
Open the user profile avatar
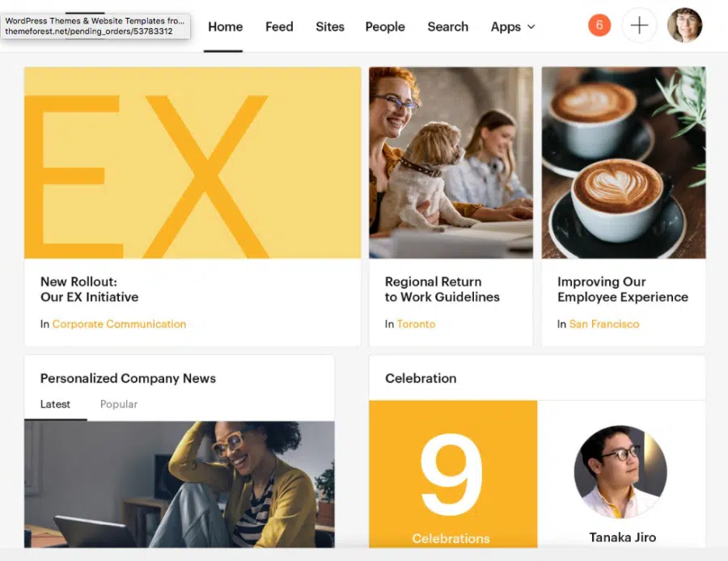pos(684,26)
